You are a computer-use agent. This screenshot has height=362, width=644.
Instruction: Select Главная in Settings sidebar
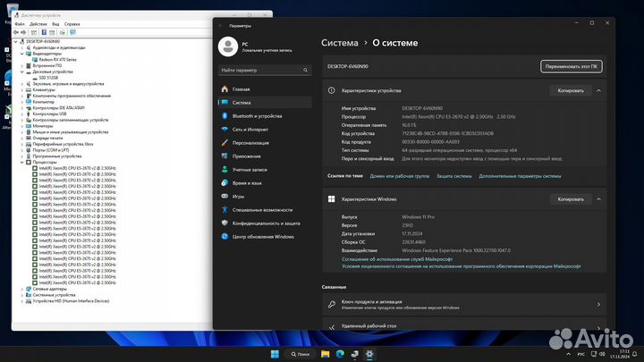click(x=241, y=89)
